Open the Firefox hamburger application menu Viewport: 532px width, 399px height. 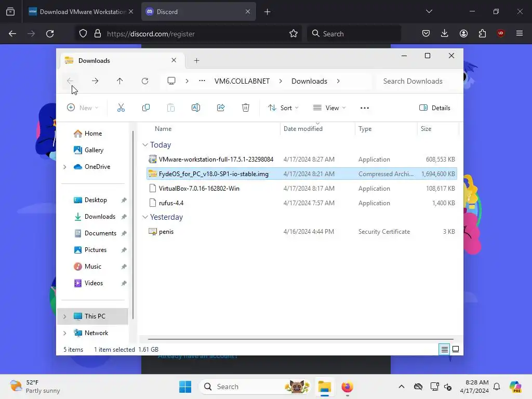click(x=520, y=33)
